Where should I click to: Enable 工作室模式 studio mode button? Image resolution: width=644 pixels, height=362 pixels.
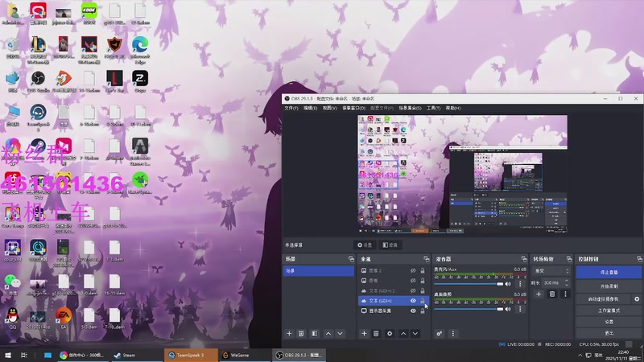(x=609, y=311)
